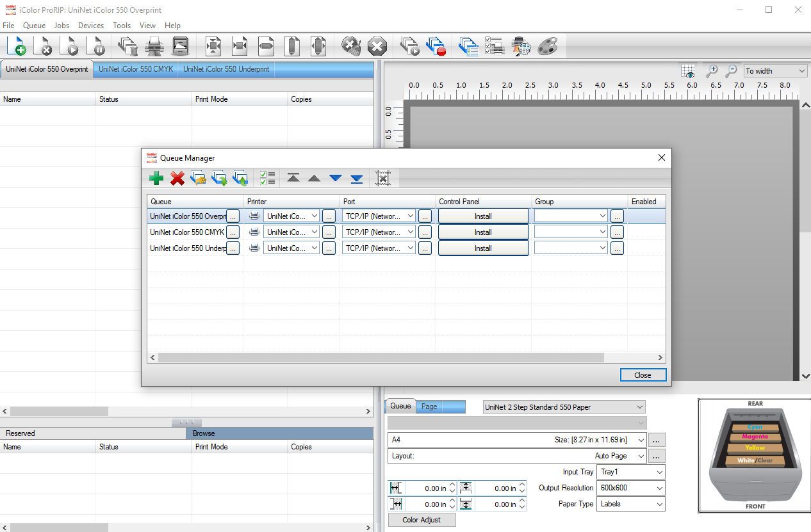This screenshot has width=811, height=532.
Task: Click the green plus Add Queue icon
Action: tap(156, 179)
